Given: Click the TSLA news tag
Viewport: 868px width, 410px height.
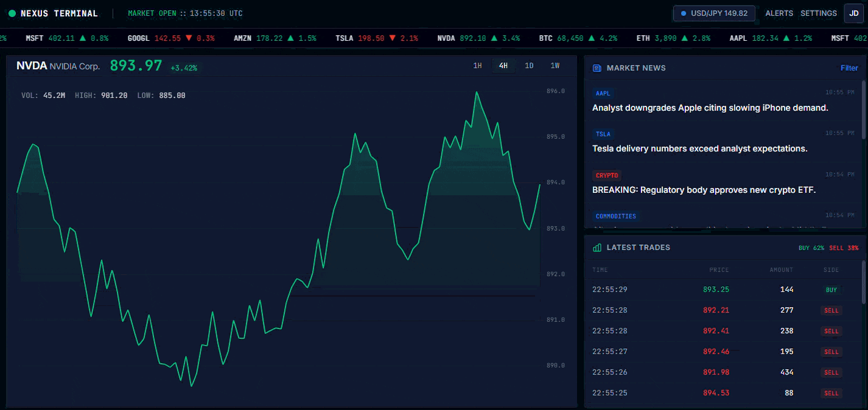Looking at the screenshot, I should click(603, 134).
